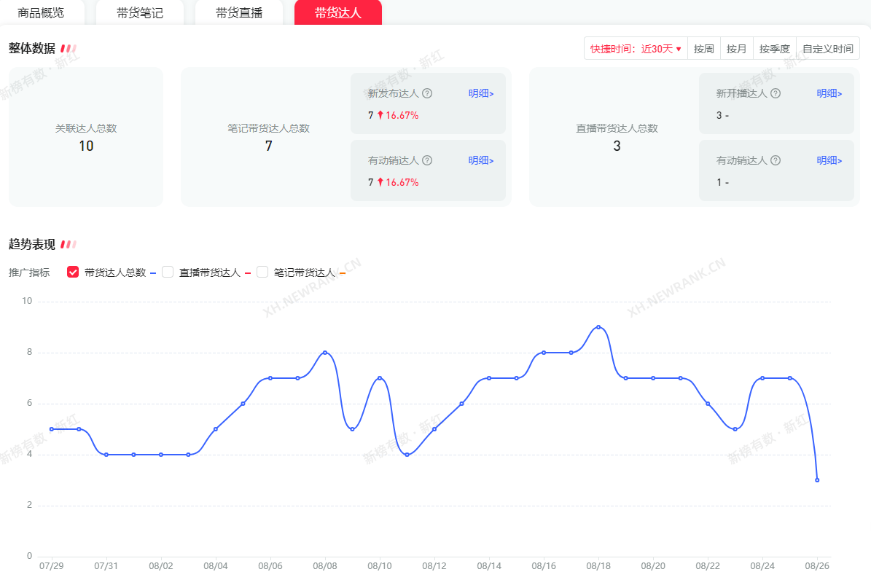Click help icon next to 有动销达人 under 笔记带货达人总数
The height and width of the screenshot is (588, 871).
click(427, 160)
